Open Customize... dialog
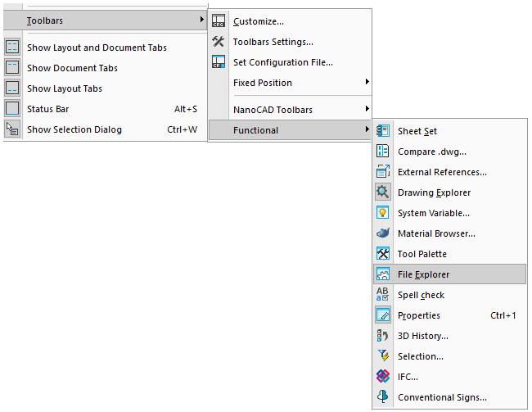This screenshot has height=412, width=532. pos(259,21)
